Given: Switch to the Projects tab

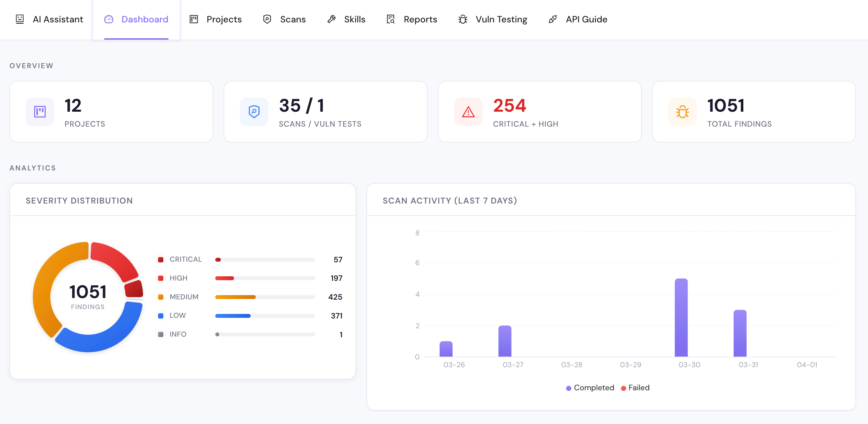Looking at the screenshot, I should (216, 19).
